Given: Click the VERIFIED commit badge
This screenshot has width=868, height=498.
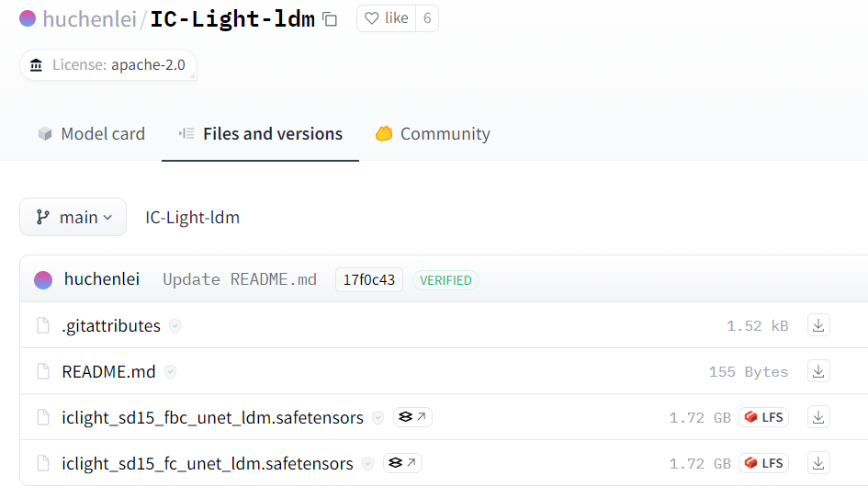Looking at the screenshot, I should coord(445,280).
